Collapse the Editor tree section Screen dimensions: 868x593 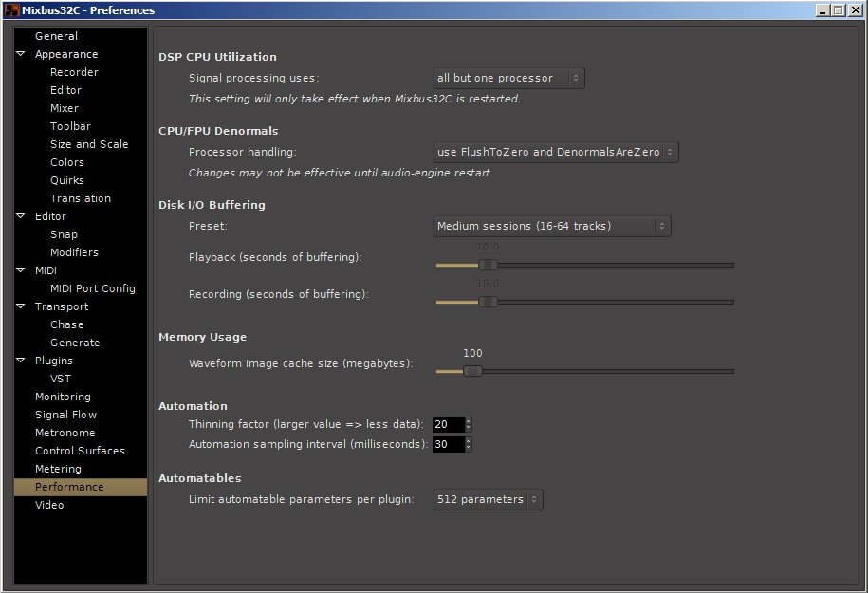tap(21, 216)
